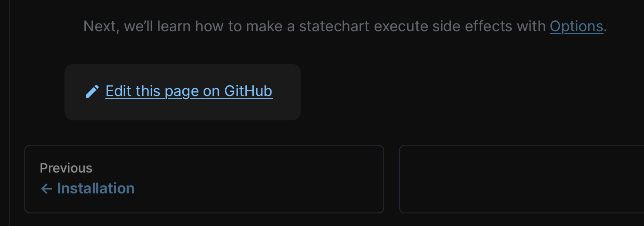Viewport: 644px width, 226px height.
Task: Click the word Edit in GitHub link
Action: (118, 91)
